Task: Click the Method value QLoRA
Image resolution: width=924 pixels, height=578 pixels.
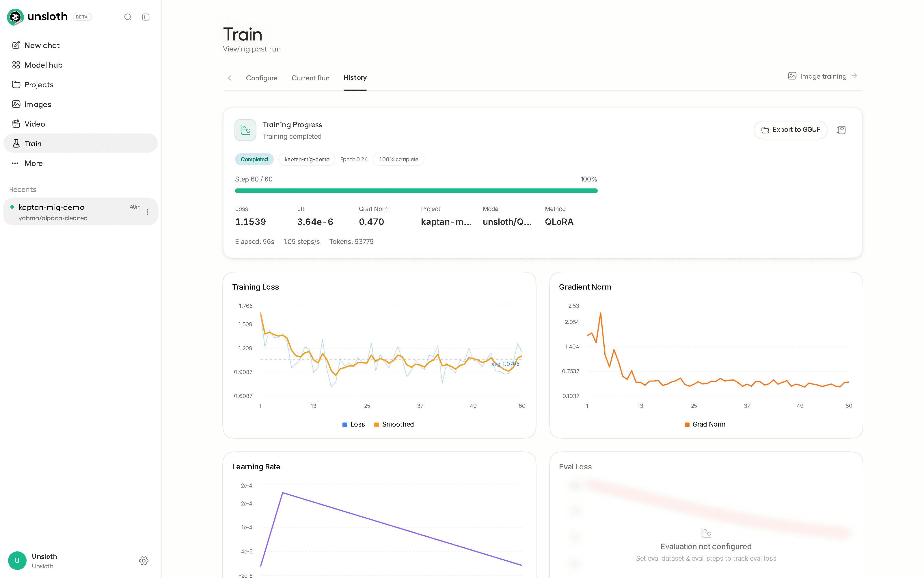Action: click(559, 222)
